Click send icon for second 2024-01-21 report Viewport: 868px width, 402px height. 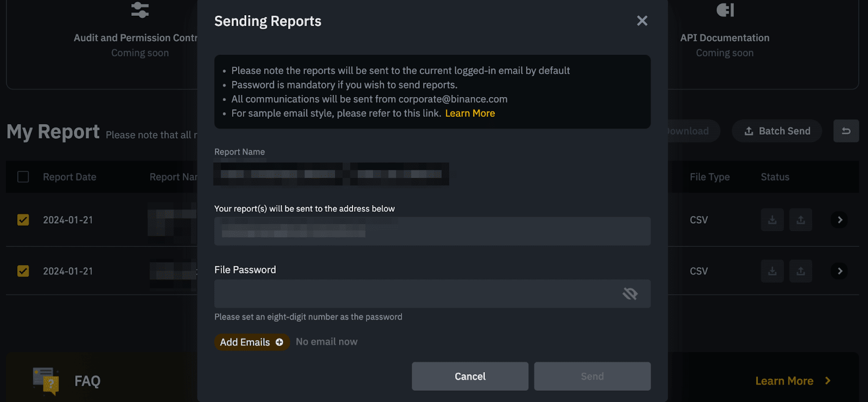(800, 271)
